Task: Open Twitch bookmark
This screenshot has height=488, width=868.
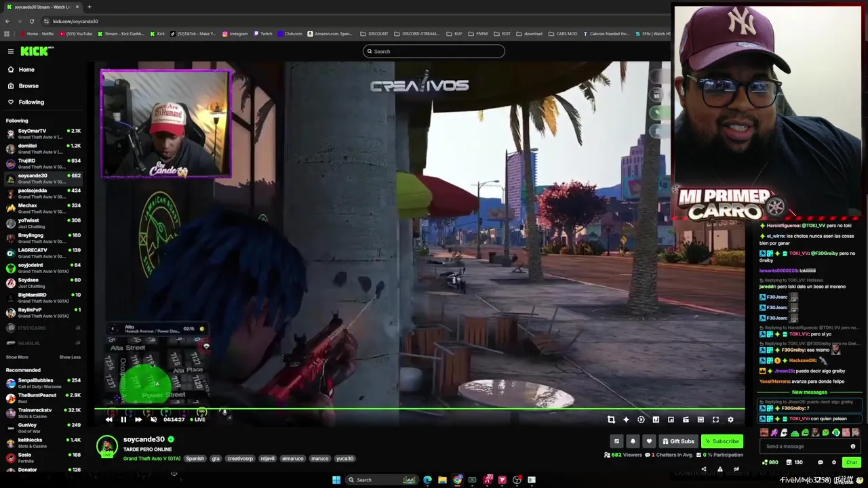Action: 263,34
